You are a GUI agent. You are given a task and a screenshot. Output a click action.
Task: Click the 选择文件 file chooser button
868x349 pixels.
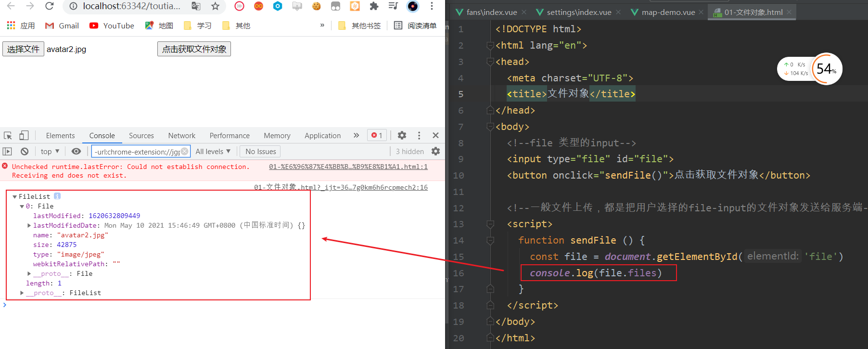click(x=23, y=49)
